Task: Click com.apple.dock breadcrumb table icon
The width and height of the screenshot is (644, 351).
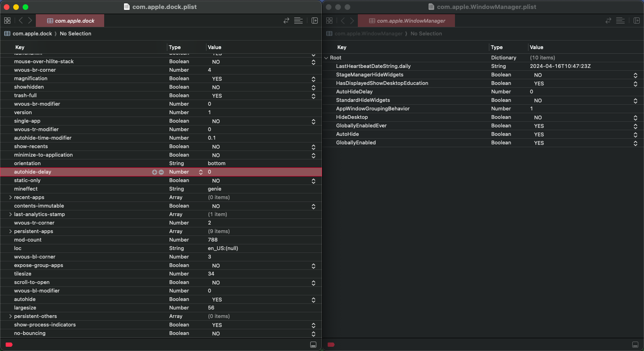Action: click(7, 33)
